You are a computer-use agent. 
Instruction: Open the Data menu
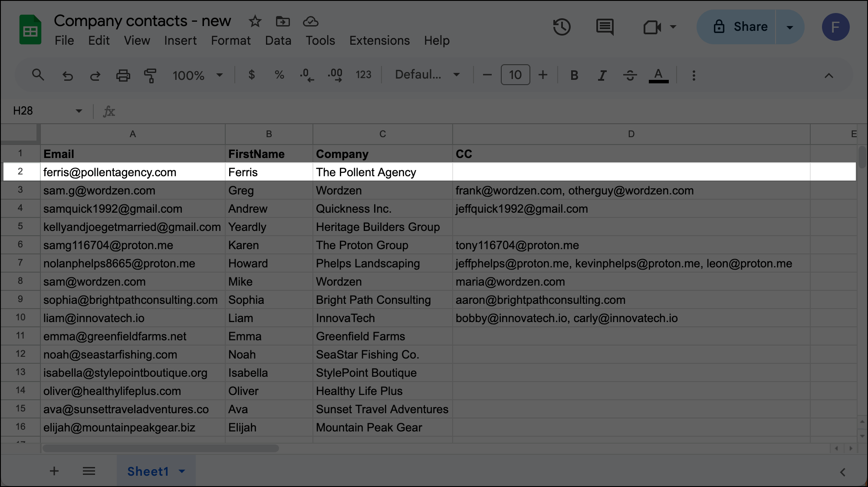(278, 40)
